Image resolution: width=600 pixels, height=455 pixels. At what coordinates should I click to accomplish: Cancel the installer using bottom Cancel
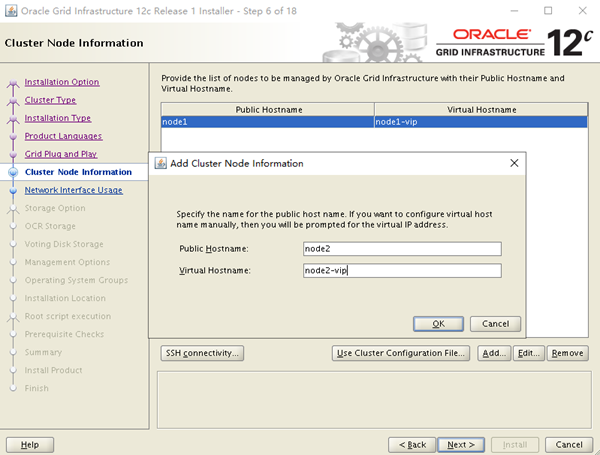[569, 445]
